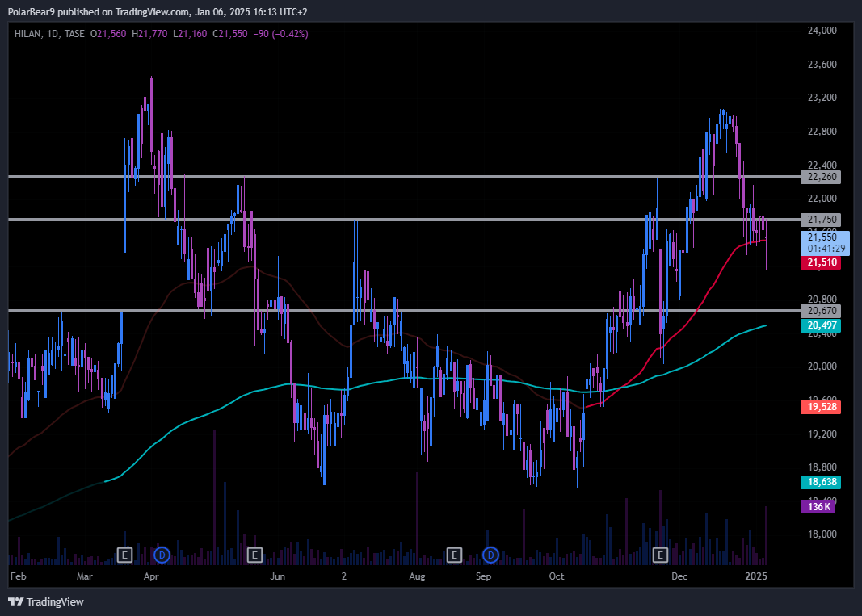Screen dimensions: 862x616
Task: Click the current price label 21,550
Action: (822, 237)
